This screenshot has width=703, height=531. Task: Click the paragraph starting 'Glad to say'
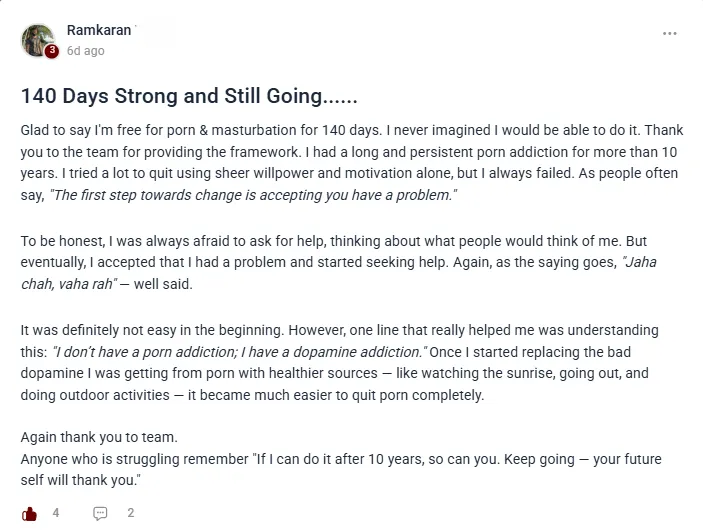click(352, 162)
